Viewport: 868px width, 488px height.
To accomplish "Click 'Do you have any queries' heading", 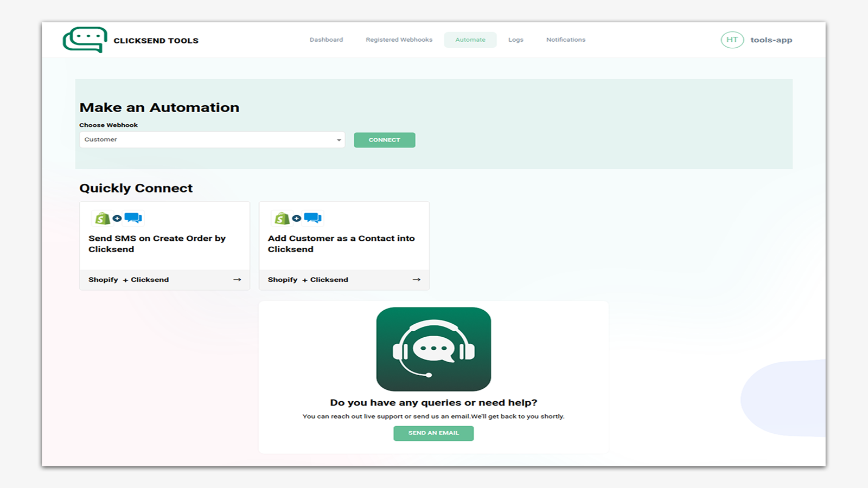I will 433,402.
